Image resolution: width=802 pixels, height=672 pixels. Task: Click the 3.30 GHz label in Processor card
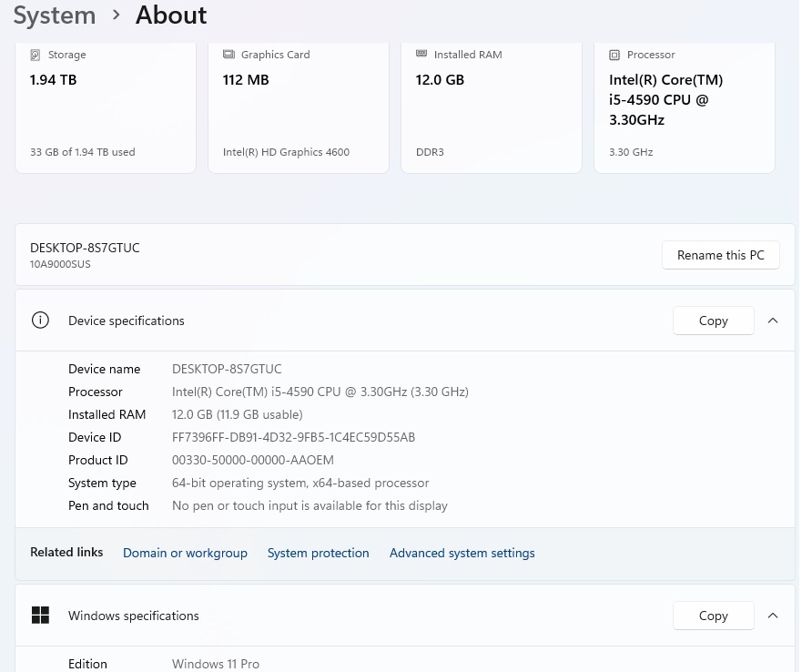pyautogui.click(x=631, y=152)
